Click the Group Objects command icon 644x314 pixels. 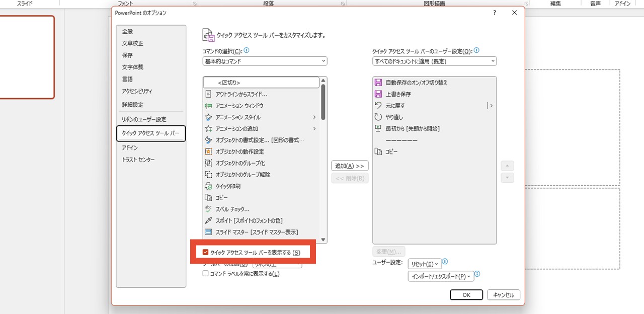coord(208,163)
